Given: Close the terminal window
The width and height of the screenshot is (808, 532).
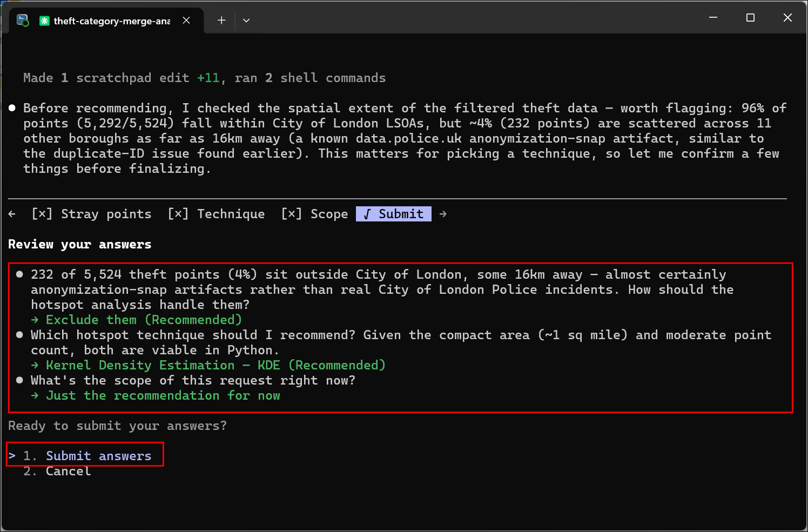Looking at the screenshot, I should [787, 18].
